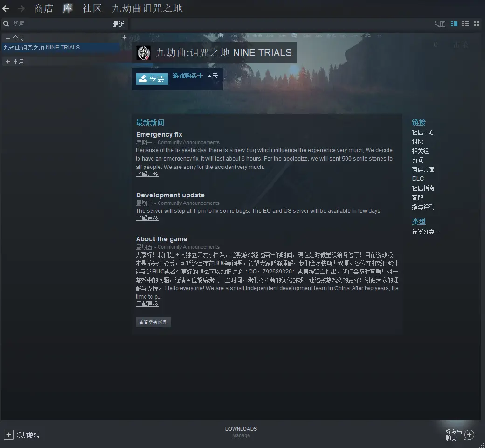Click 设置分类... link
This screenshot has width=485, height=448.
coord(425,231)
